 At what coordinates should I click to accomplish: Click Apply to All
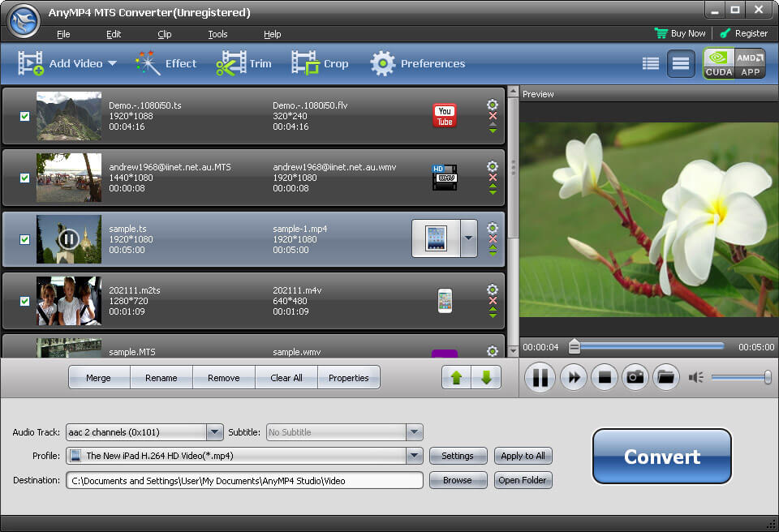click(x=523, y=456)
